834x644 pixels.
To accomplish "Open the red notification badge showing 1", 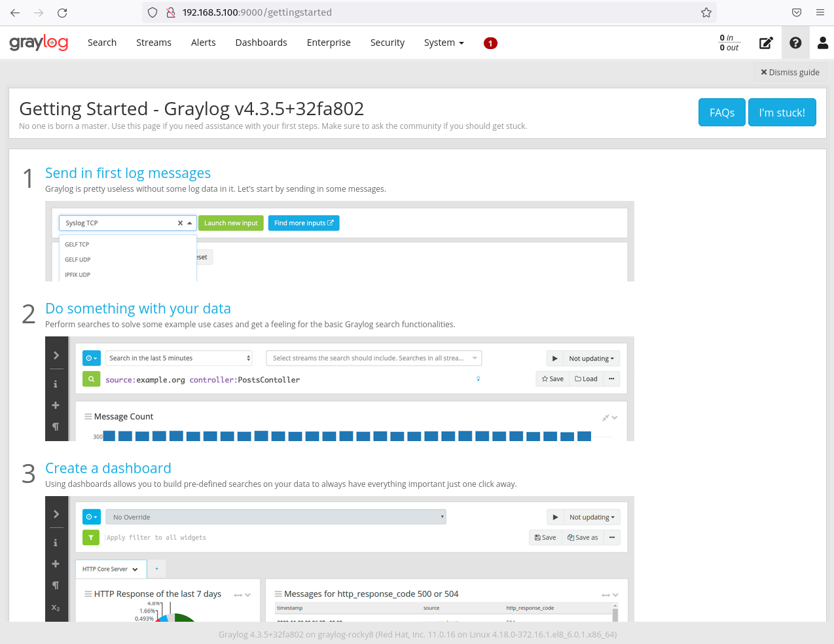I will click(490, 43).
